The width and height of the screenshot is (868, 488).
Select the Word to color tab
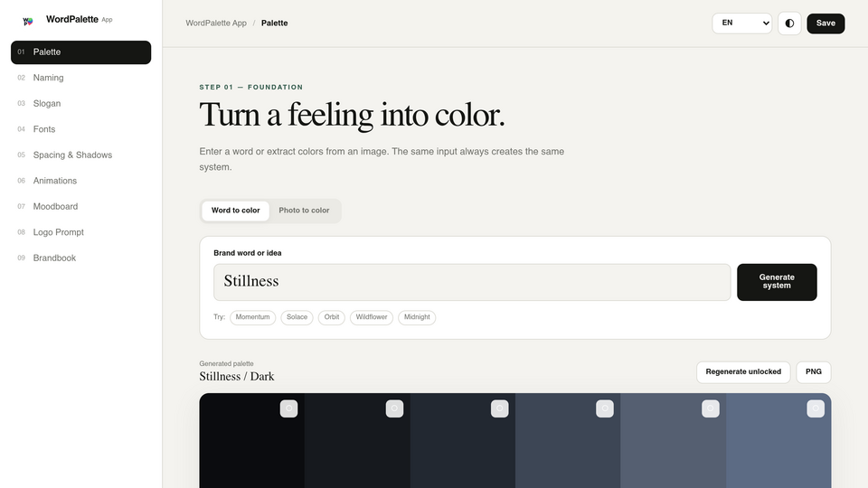[x=235, y=211]
